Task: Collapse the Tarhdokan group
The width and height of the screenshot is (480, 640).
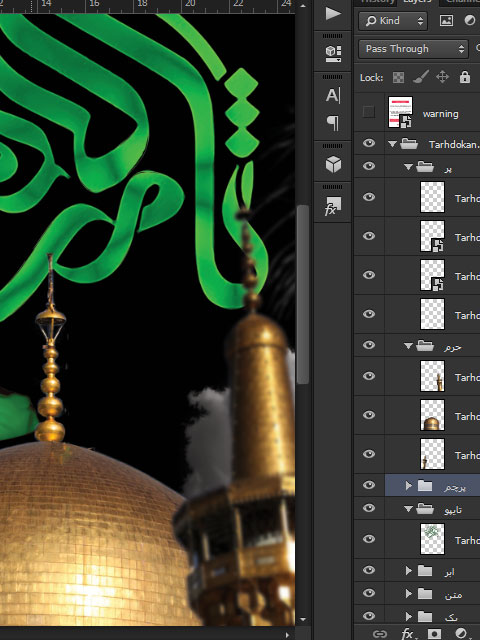Action: (393, 144)
